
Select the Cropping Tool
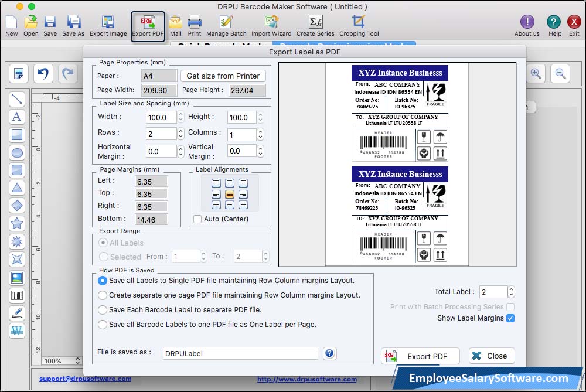359,26
